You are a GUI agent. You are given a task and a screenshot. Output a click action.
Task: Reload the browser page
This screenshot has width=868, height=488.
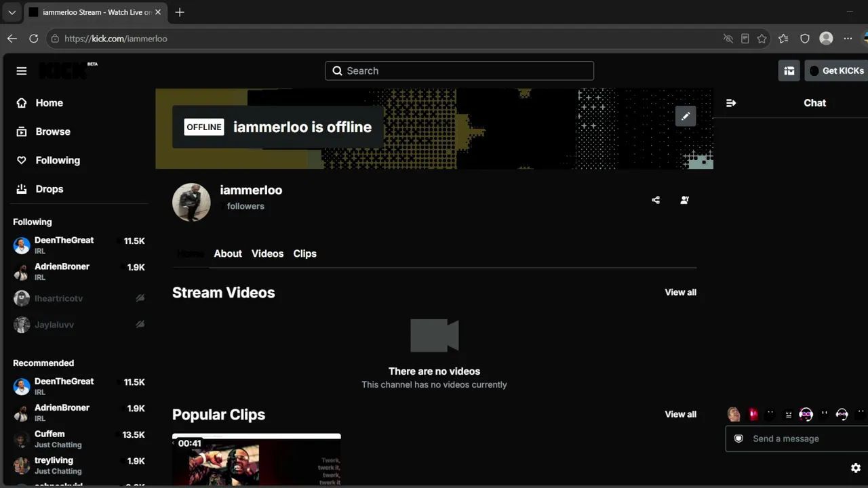coord(33,39)
